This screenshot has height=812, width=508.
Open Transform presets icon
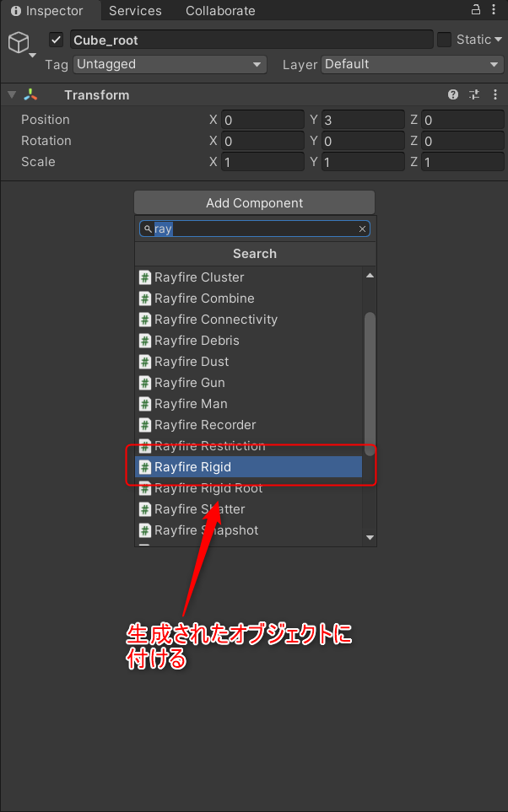[474, 94]
